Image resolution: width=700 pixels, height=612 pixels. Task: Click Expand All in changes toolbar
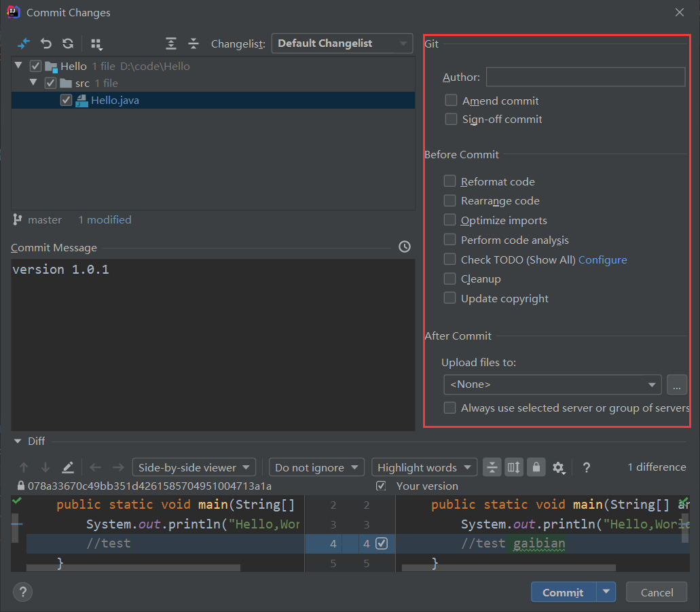(171, 43)
